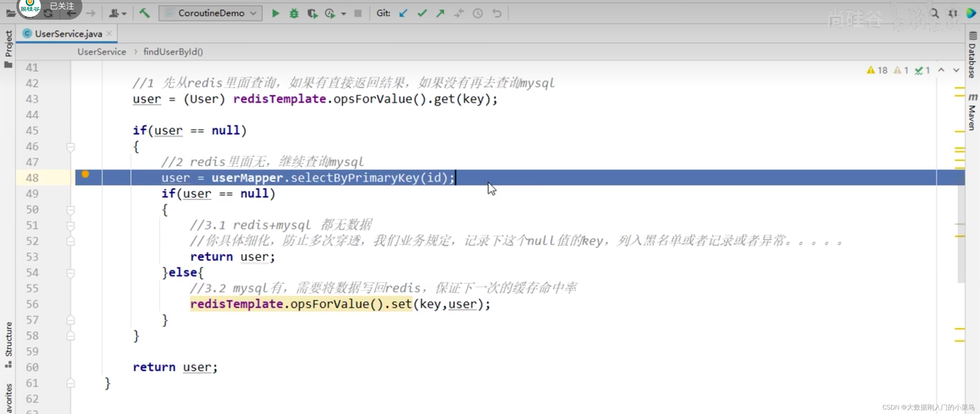980x414 pixels.
Task: Open the Project tool window
Action: coord(9,49)
